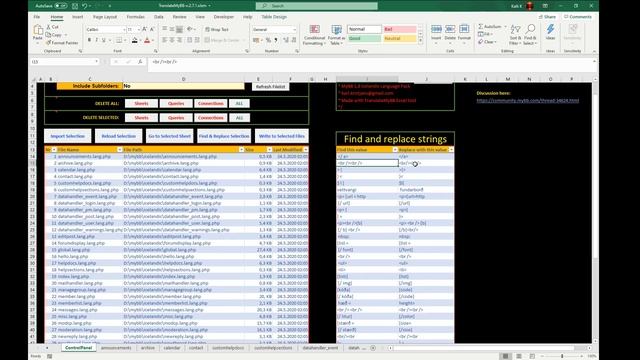This screenshot has width=640, height=360.
Task: Click the Import Selection button
Action: [68, 136]
